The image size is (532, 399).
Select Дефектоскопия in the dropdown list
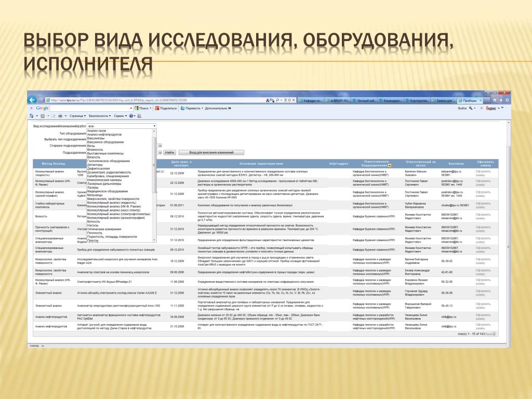[x=98, y=169]
